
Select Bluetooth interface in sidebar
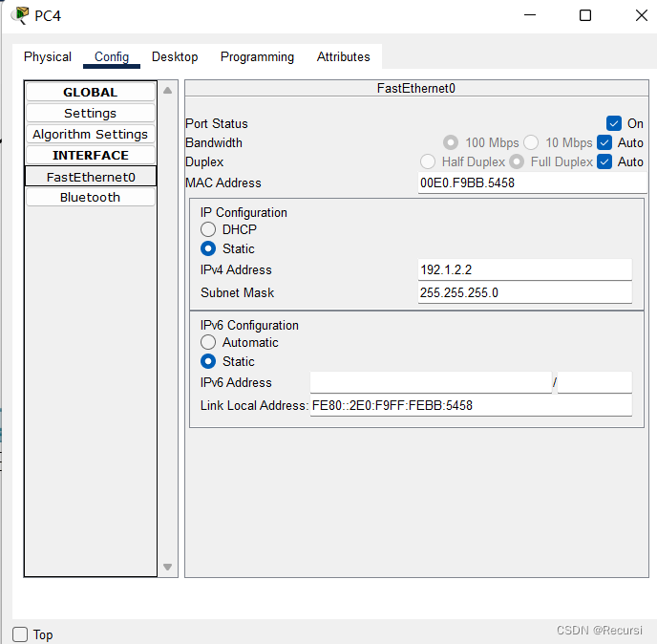(x=91, y=197)
